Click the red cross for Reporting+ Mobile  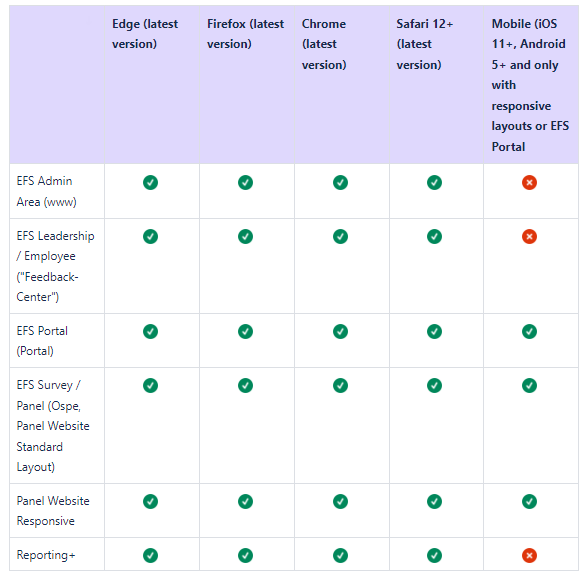[529, 555]
